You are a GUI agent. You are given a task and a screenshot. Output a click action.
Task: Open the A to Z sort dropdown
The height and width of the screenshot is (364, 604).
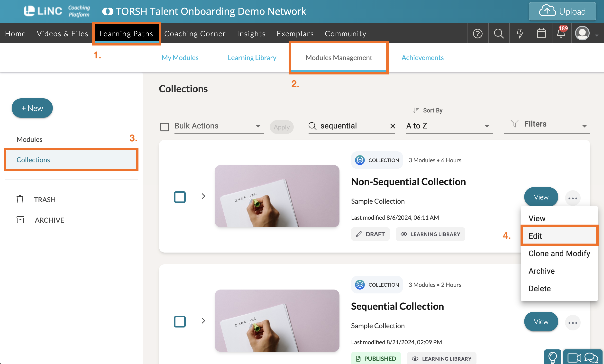coord(448,126)
